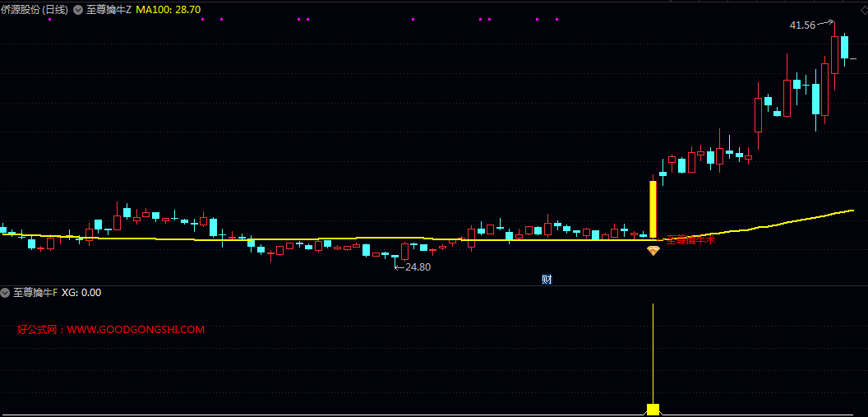Click the red 至尊擒牛 signal text label
This screenshot has width=868, height=417.
[x=690, y=240]
